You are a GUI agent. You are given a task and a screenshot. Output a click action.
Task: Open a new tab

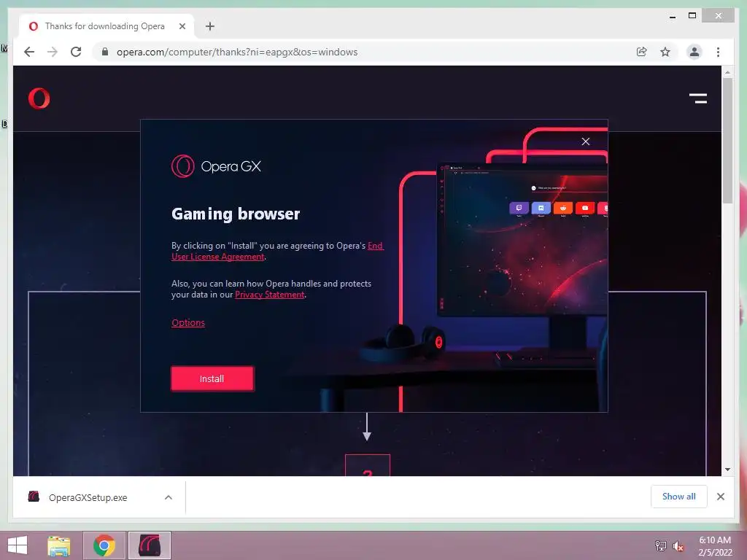209,26
